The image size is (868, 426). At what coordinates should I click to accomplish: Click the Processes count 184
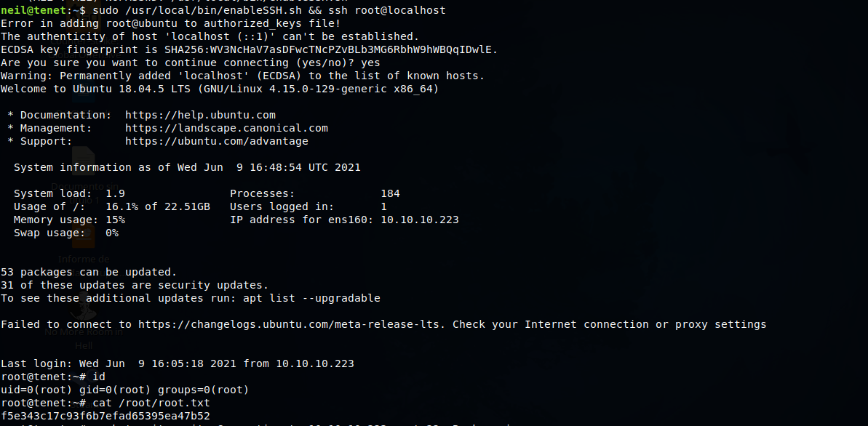tap(390, 193)
